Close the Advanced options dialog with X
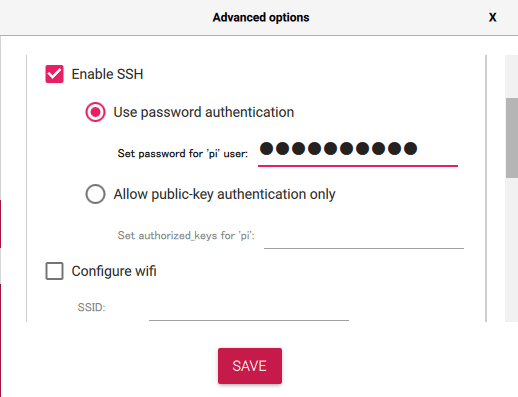Screen dimensions: 518x397 (493, 17)
